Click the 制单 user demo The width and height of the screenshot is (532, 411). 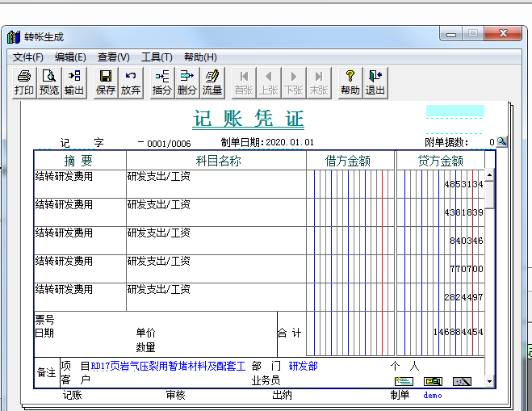433,395
